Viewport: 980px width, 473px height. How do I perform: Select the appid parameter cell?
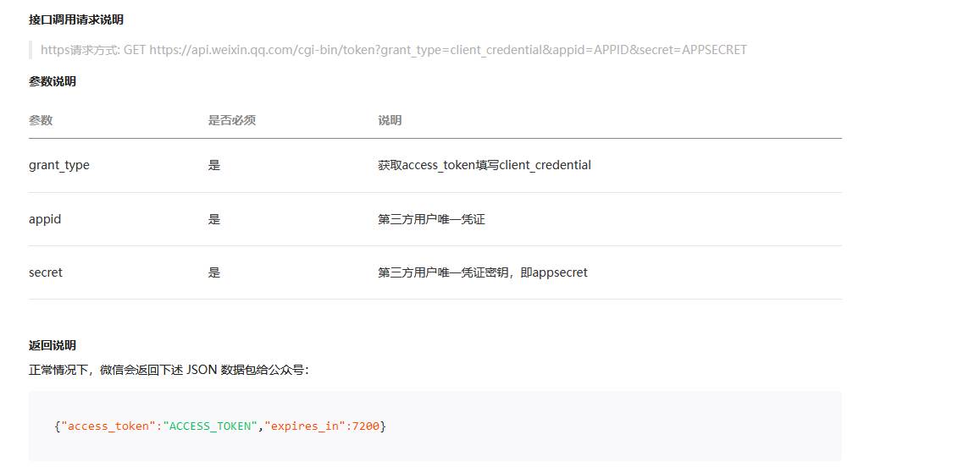[45, 220]
